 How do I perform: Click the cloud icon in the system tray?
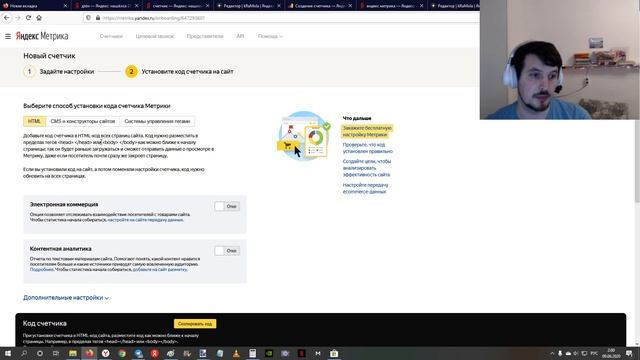pyautogui.click(x=568, y=353)
